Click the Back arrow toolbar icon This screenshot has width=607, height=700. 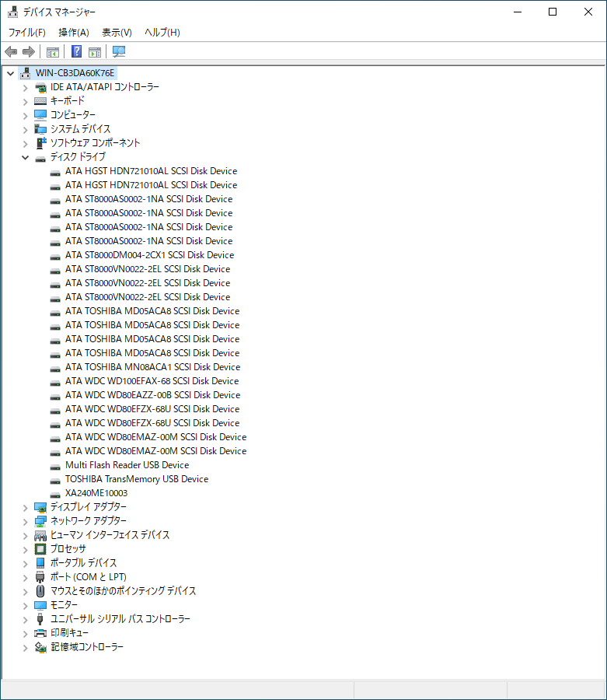click(x=11, y=52)
